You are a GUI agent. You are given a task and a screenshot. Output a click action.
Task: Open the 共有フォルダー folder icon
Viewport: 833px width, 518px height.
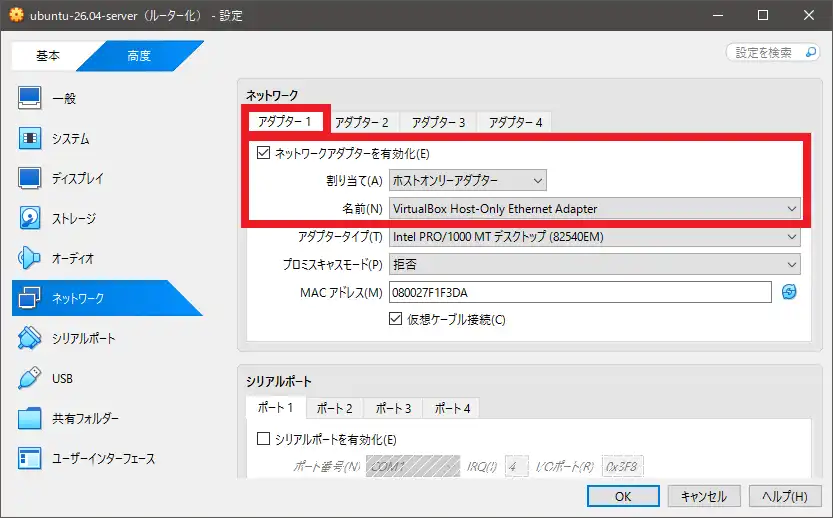29,419
